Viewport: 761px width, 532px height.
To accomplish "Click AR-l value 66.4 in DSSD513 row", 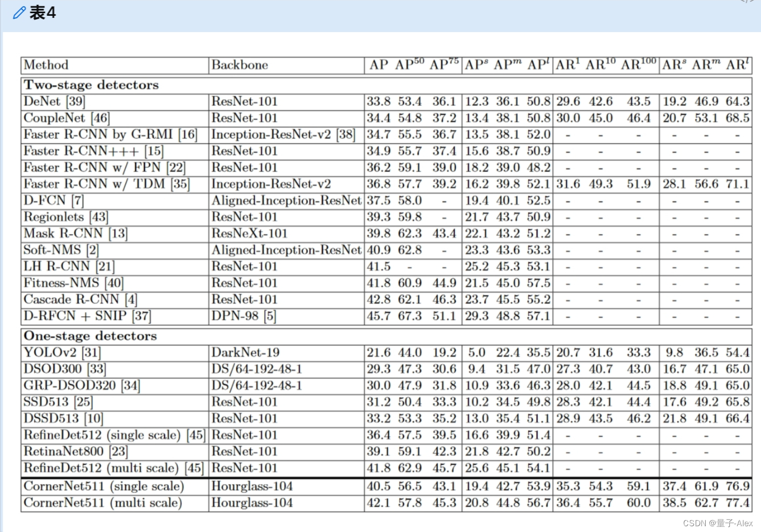I will [x=738, y=419].
